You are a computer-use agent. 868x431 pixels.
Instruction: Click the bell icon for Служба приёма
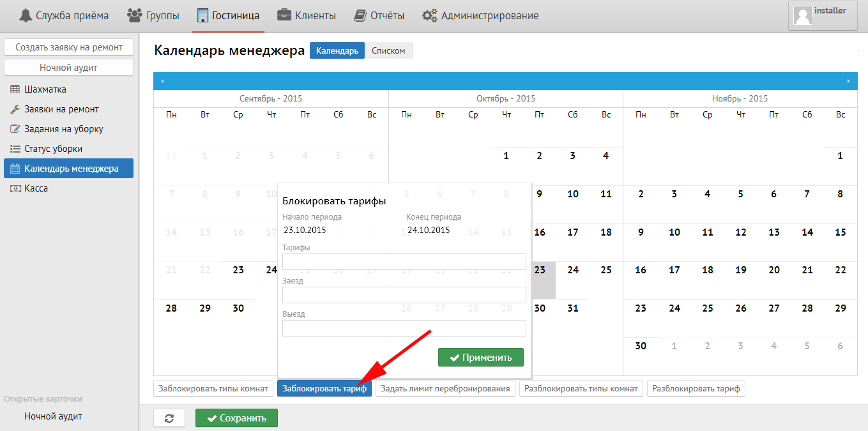(26, 15)
